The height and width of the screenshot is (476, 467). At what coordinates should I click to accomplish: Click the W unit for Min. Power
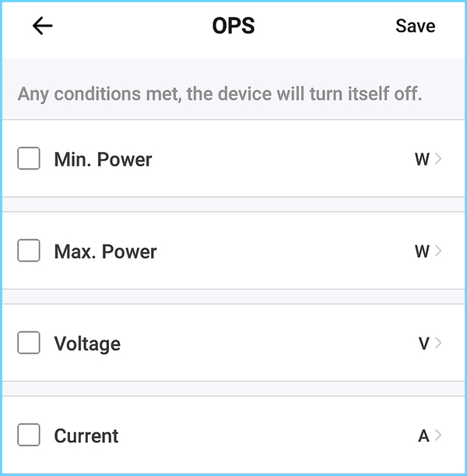tap(422, 160)
